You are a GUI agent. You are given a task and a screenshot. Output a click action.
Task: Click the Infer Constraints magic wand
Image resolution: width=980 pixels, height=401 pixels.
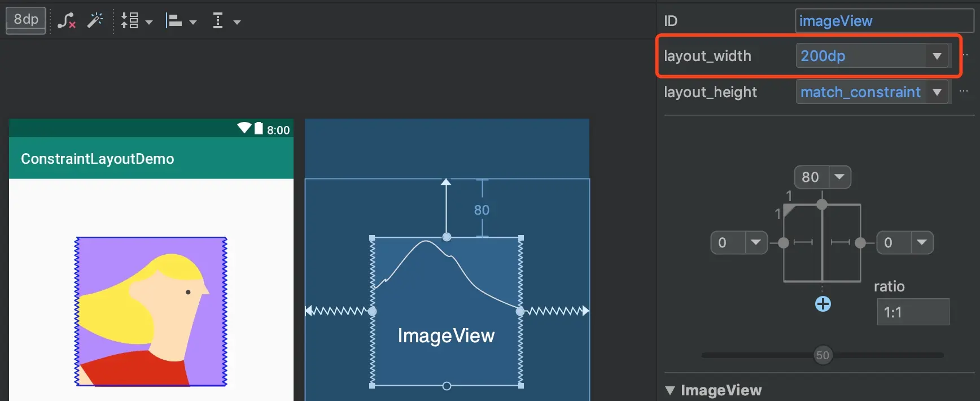coord(95,21)
